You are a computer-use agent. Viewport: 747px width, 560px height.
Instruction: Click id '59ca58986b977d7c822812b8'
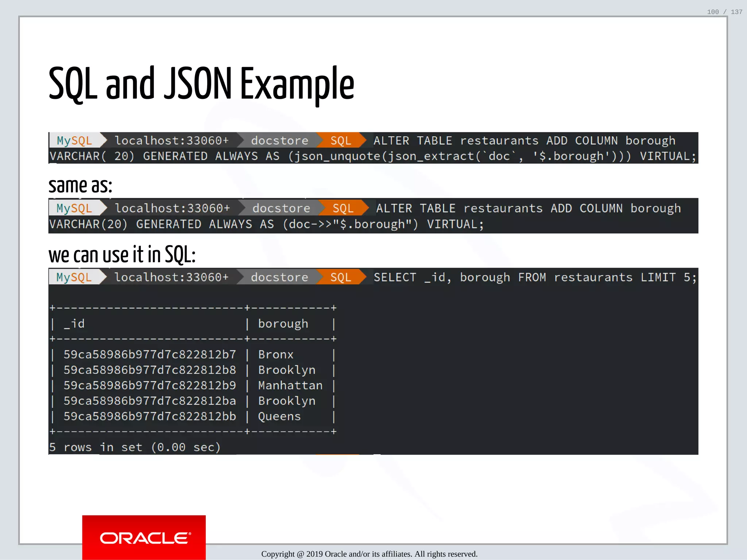[x=150, y=370]
